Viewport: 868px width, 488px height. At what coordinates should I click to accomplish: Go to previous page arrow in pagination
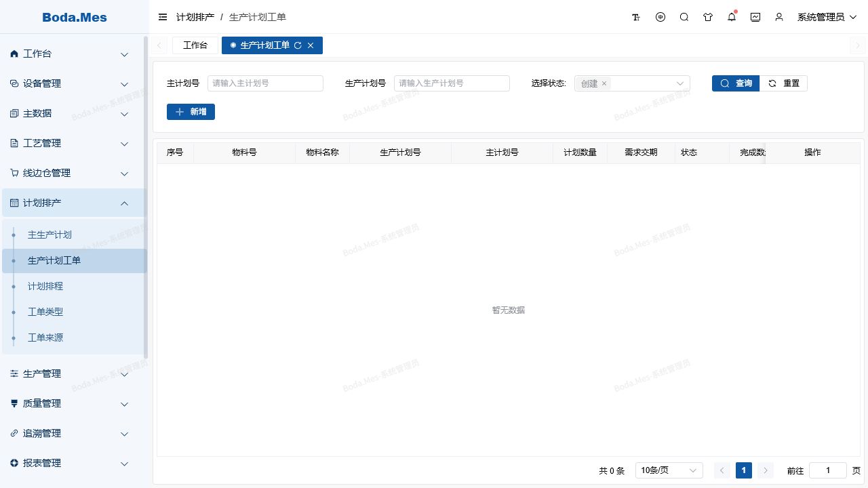click(x=722, y=470)
